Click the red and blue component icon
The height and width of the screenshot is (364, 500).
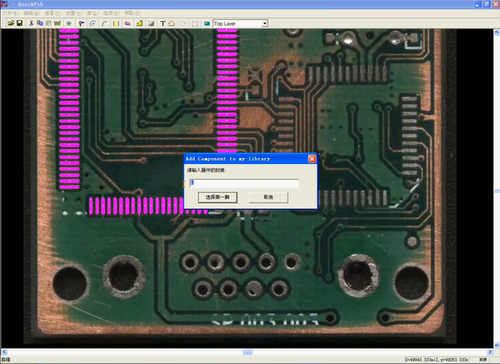tap(128, 23)
